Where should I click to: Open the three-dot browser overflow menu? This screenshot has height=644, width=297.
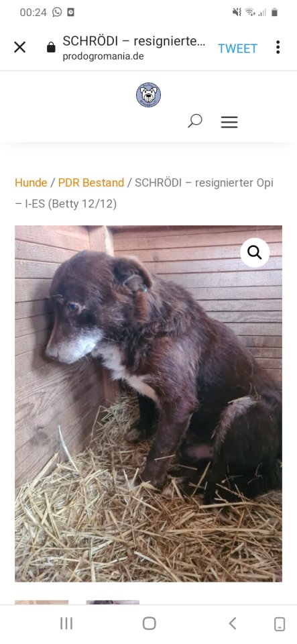278,47
